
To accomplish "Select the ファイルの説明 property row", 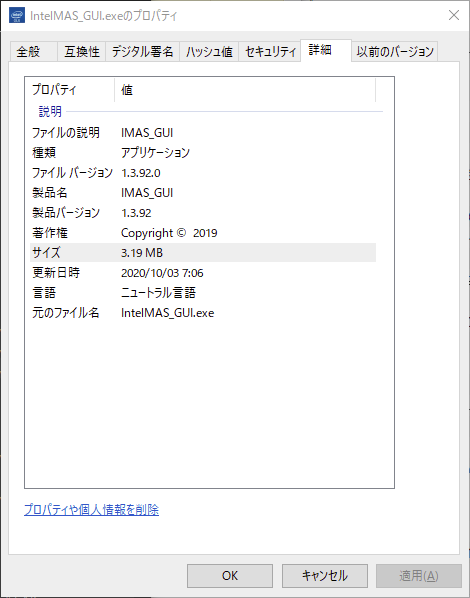I will click(203, 133).
